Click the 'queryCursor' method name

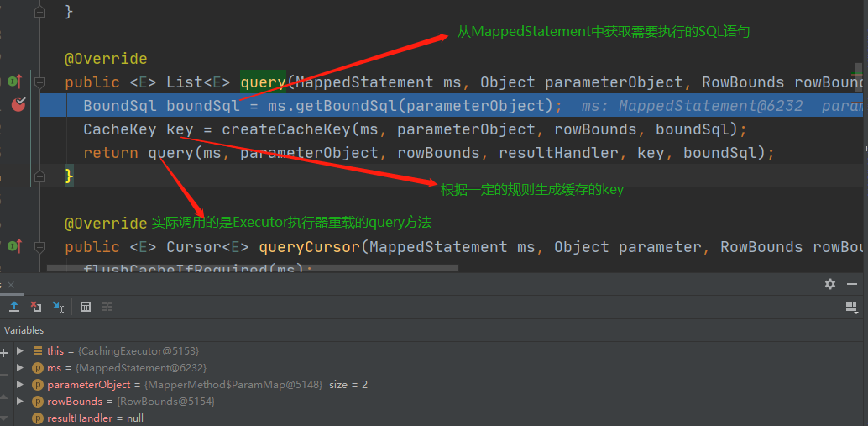pos(310,246)
